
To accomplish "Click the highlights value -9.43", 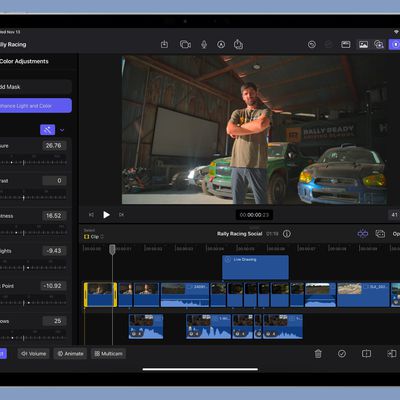I will click(54, 251).
